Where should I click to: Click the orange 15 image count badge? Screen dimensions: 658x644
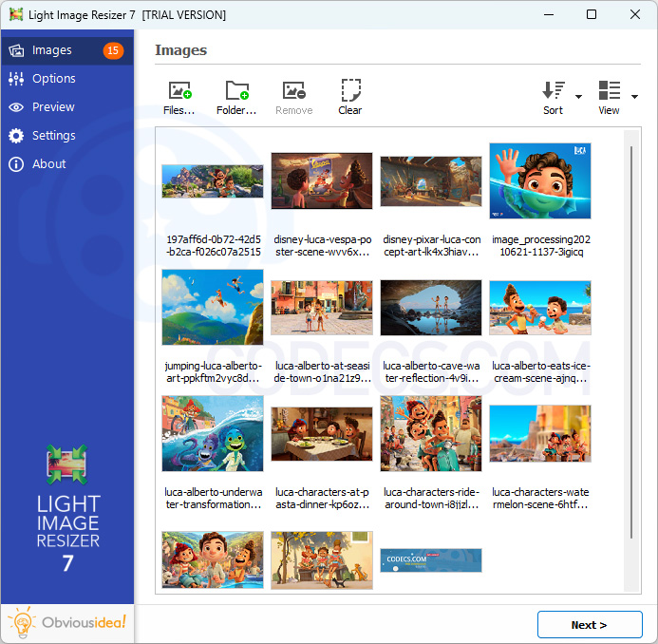113,50
